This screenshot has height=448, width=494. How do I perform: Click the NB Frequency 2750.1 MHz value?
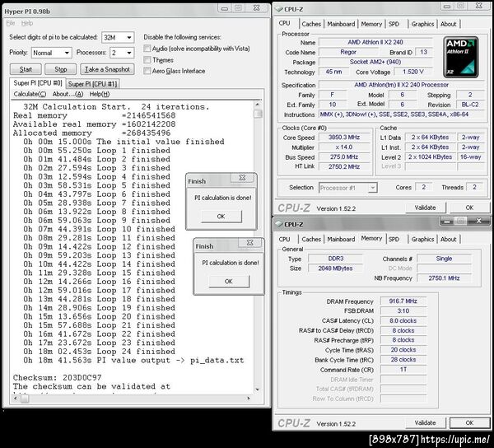(x=444, y=278)
